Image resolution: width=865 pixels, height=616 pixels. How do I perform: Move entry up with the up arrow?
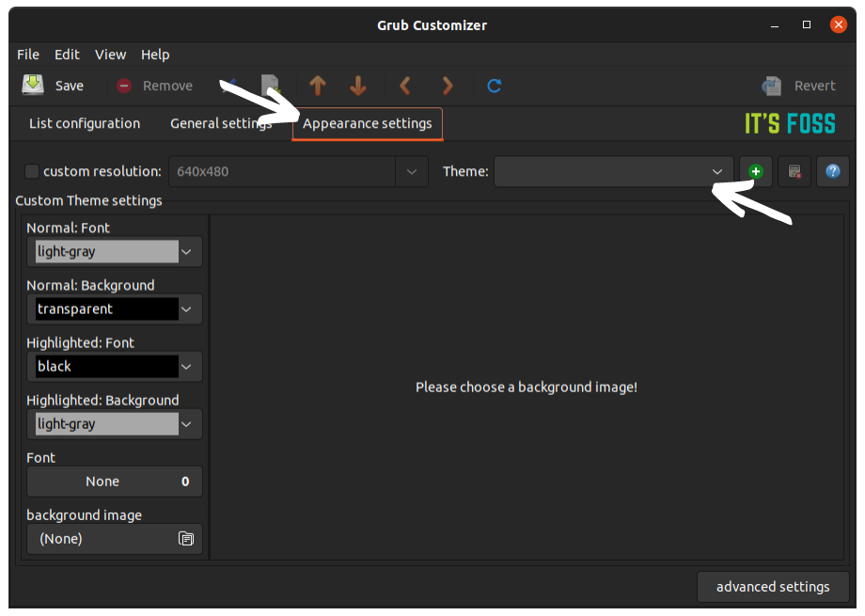(x=317, y=86)
